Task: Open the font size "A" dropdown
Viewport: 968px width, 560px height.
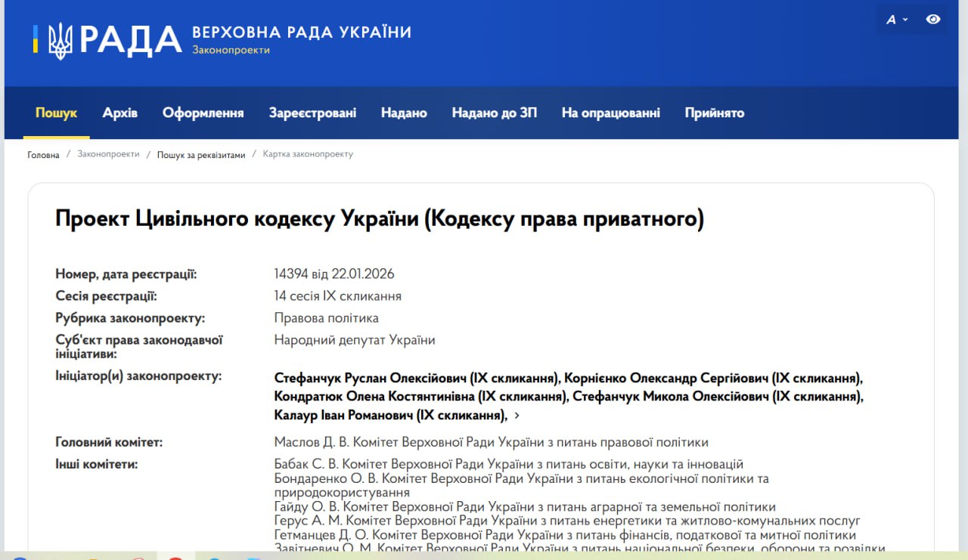Action: click(896, 20)
